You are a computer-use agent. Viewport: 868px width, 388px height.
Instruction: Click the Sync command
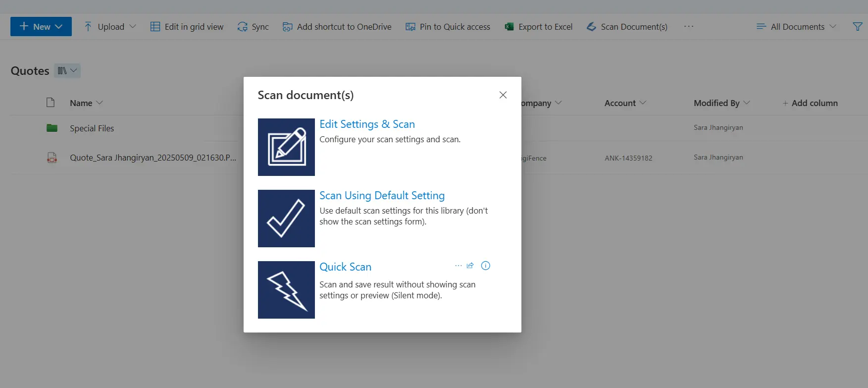[x=253, y=27]
